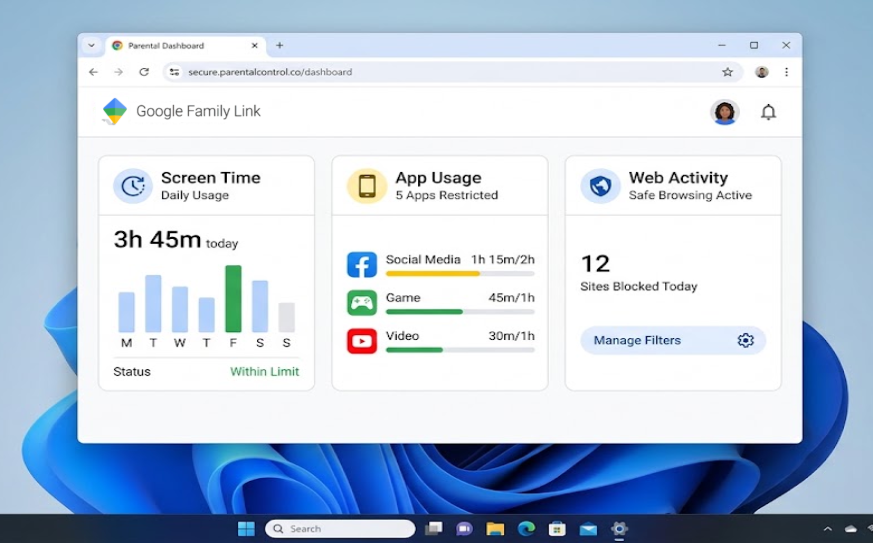
Task: Select the YouTube Video icon
Action: tap(362, 341)
